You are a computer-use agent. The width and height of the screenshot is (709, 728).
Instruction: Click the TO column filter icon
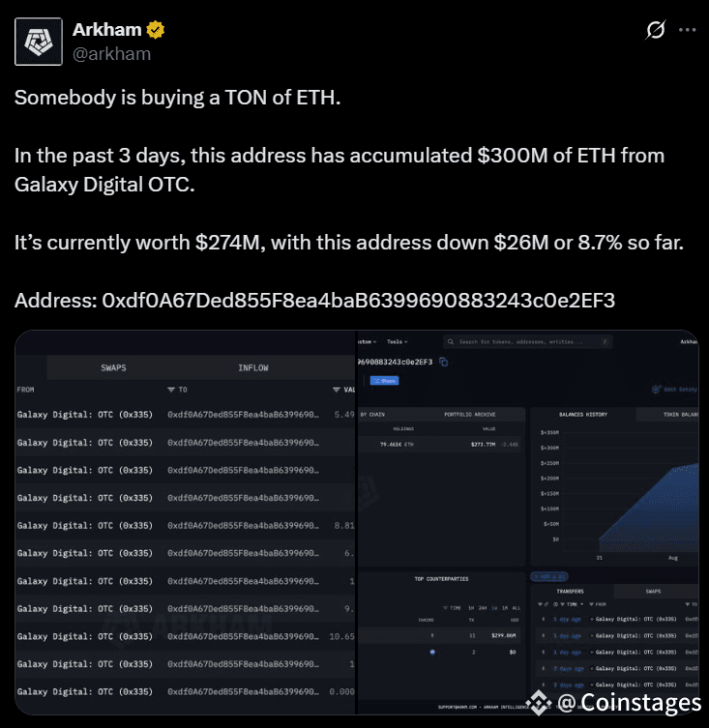(x=171, y=390)
